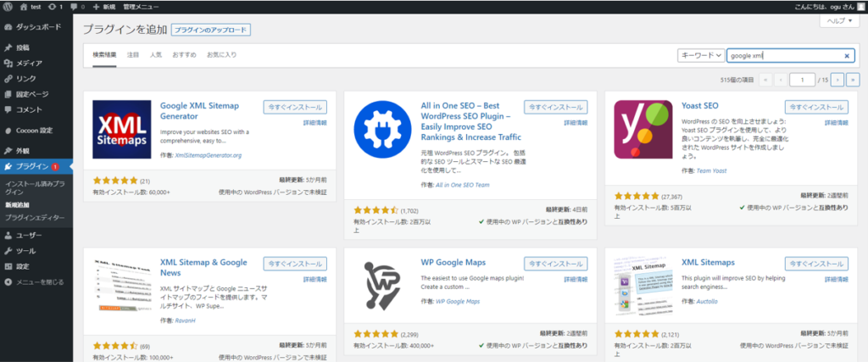Switch to the 注目 tab

point(133,55)
